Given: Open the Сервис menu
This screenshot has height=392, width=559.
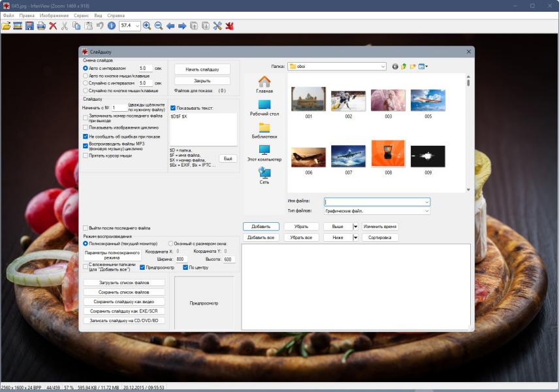Looking at the screenshot, I should tap(82, 14).
